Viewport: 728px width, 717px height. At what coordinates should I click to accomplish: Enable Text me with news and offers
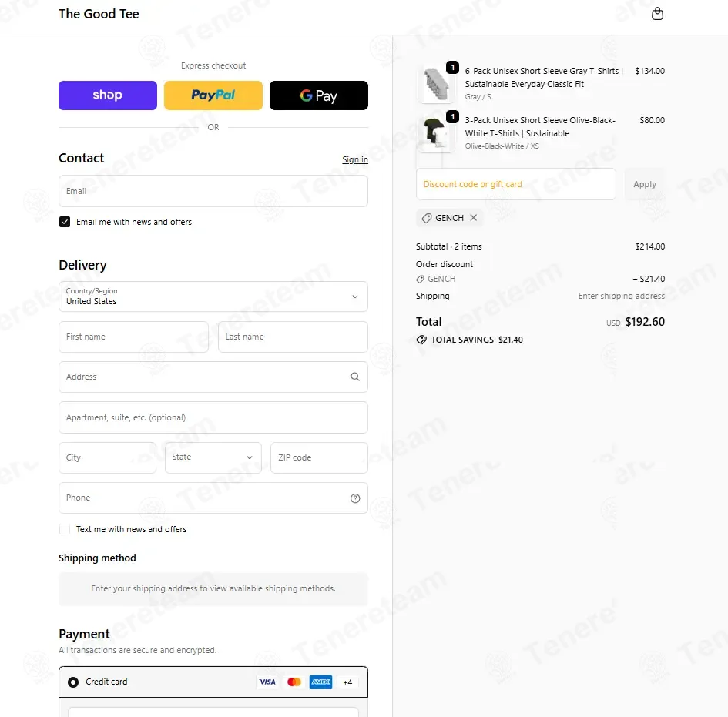(65, 529)
